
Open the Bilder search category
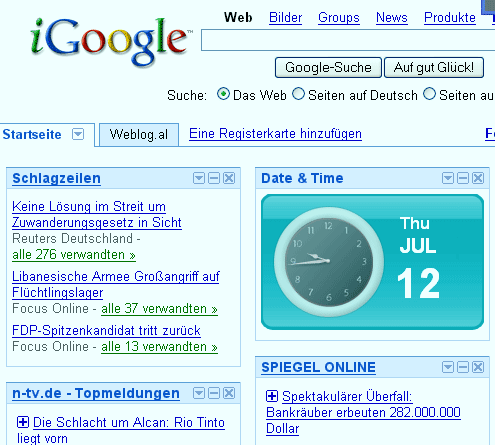tap(285, 18)
